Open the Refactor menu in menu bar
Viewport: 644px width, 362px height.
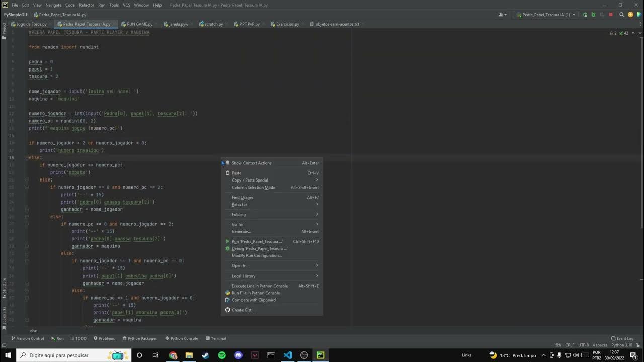click(x=87, y=5)
